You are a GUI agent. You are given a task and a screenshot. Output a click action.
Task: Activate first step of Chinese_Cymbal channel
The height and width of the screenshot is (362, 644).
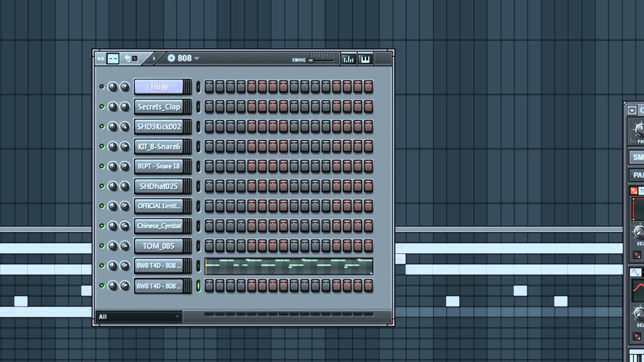209,226
